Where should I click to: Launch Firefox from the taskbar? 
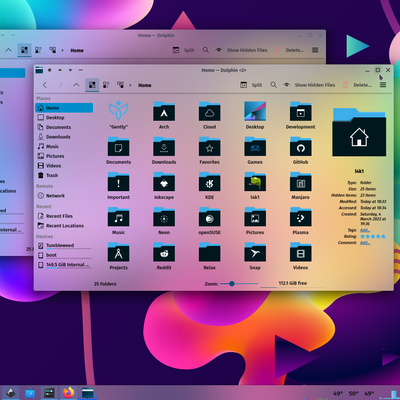click(x=68, y=393)
